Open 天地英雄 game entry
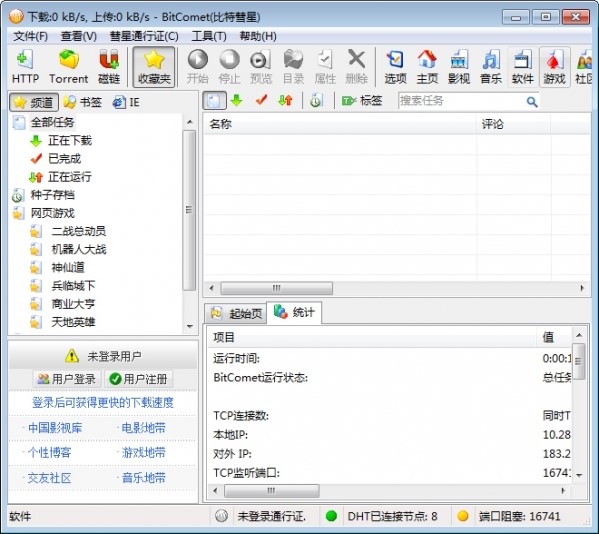 click(73, 322)
